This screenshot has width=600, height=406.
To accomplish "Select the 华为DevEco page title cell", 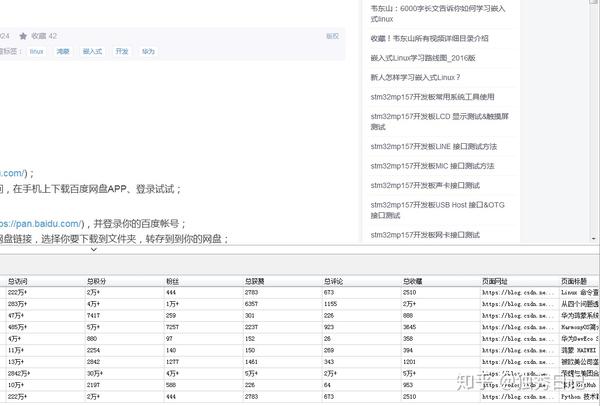I will pyautogui.click(x=579, y=339).
